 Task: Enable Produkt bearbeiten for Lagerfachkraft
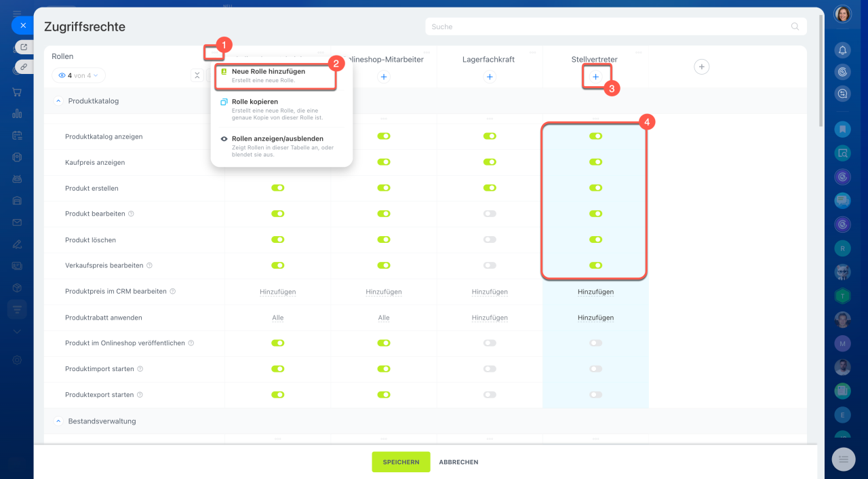point(490,214)
